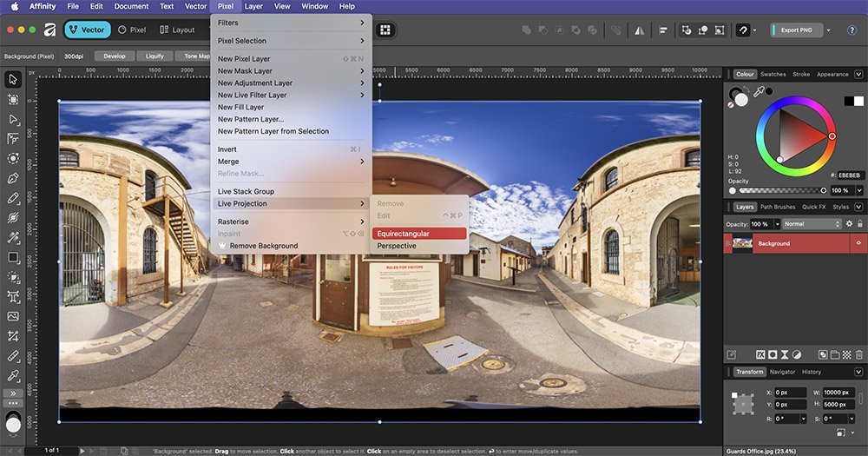Open the colour opacity percent dropdown
The image size is (868, 456).
tap(859, 190)
